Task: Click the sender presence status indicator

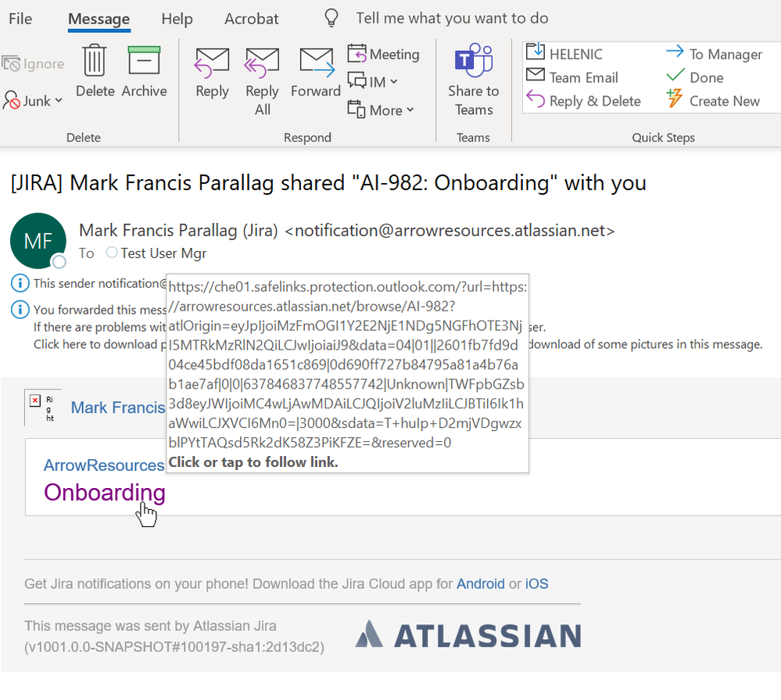Action: 59,261
